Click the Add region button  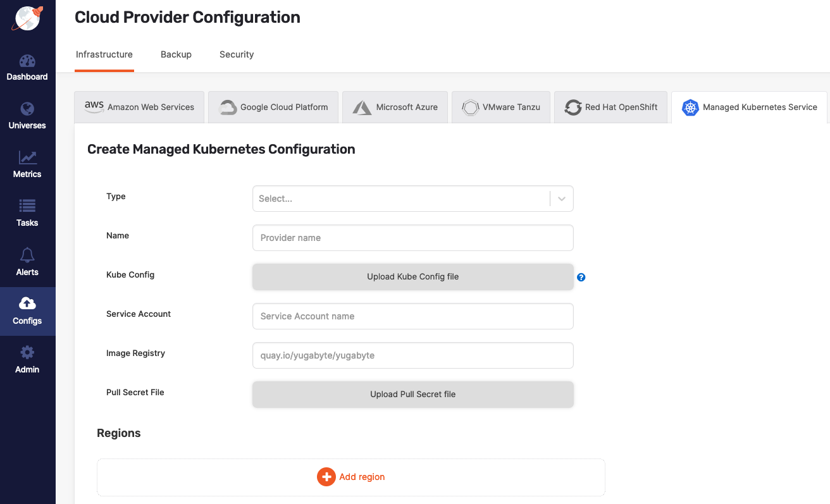click(351, 477)
